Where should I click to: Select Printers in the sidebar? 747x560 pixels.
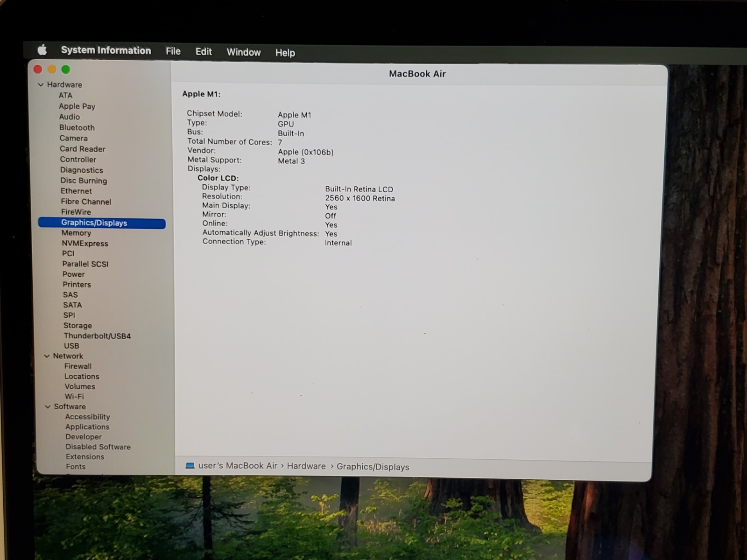click(x=77, y=285)
